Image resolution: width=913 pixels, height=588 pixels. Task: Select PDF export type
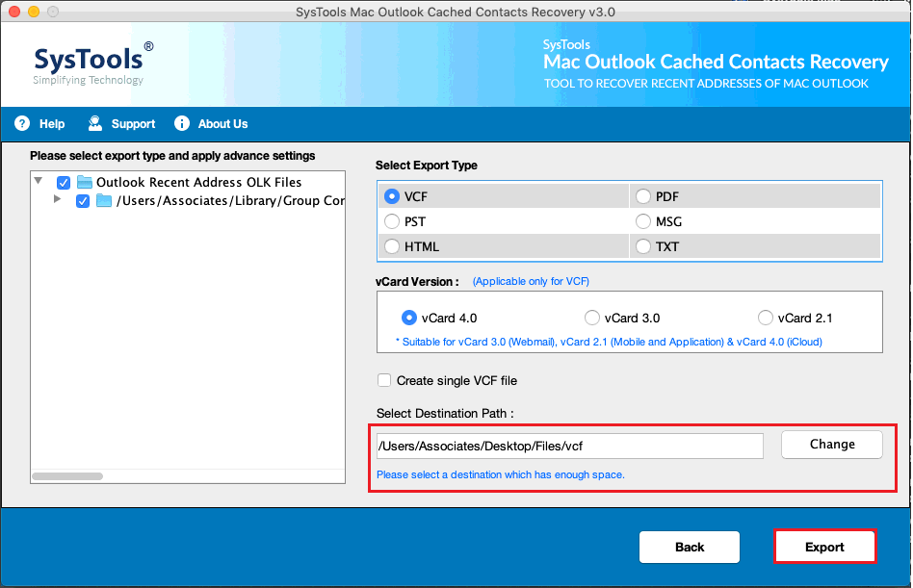[x=642, y=196]
